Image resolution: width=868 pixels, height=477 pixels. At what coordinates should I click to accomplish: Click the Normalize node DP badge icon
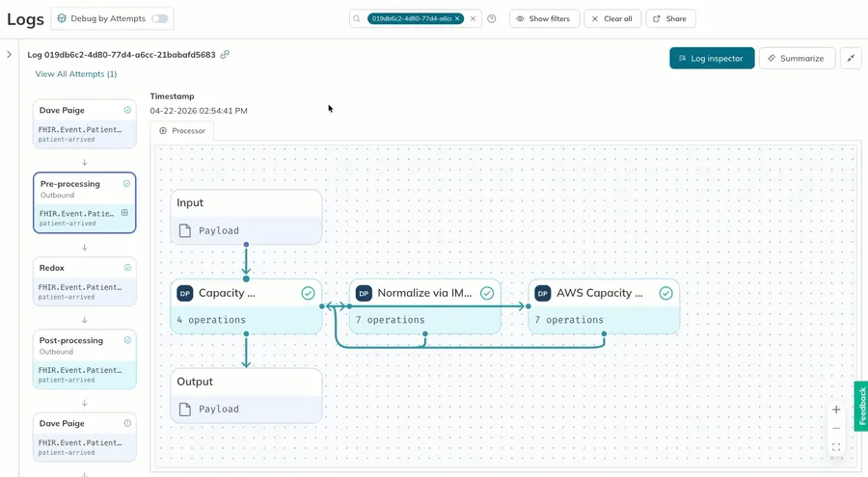click(x=364, y=293)
